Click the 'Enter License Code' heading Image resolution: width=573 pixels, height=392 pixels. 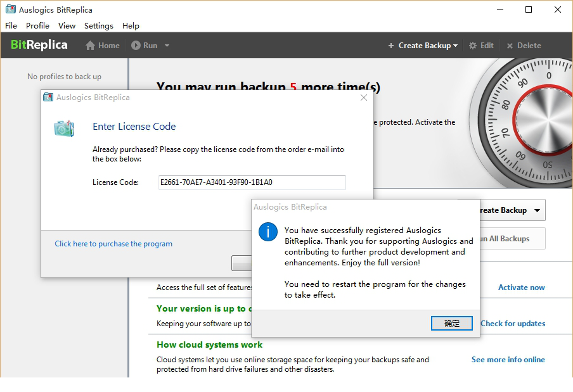[134, 127]
